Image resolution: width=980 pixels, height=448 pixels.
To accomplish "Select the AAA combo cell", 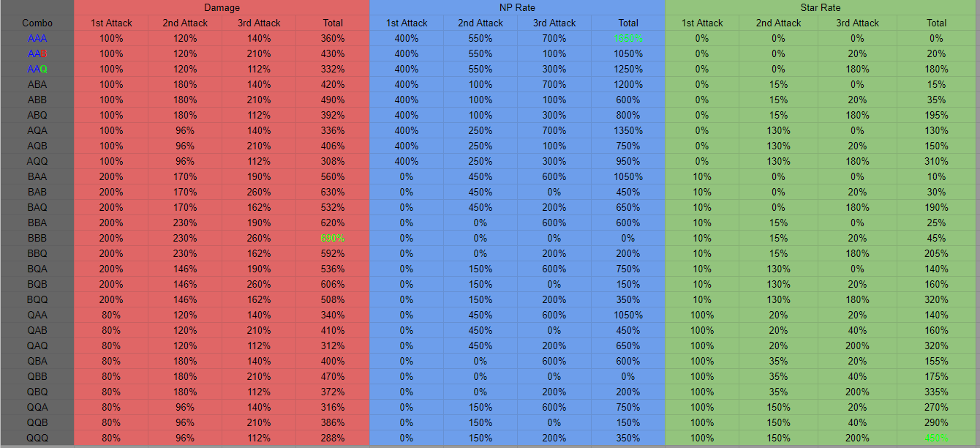I will [x=37, y=38].
